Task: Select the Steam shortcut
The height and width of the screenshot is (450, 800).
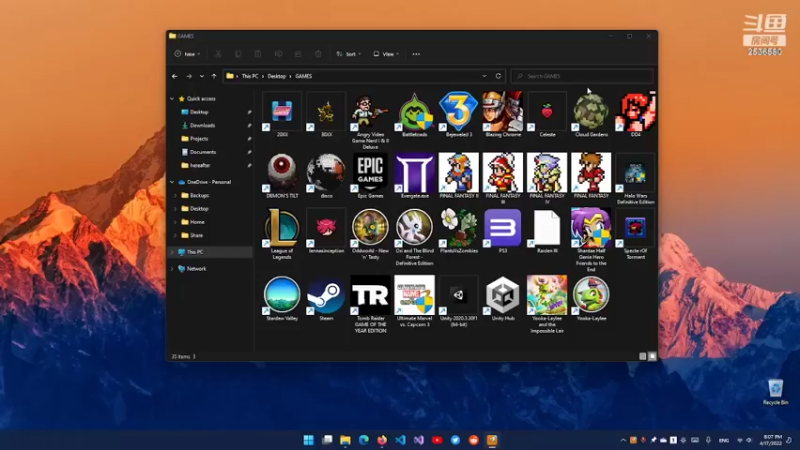Action: [327, 296]
